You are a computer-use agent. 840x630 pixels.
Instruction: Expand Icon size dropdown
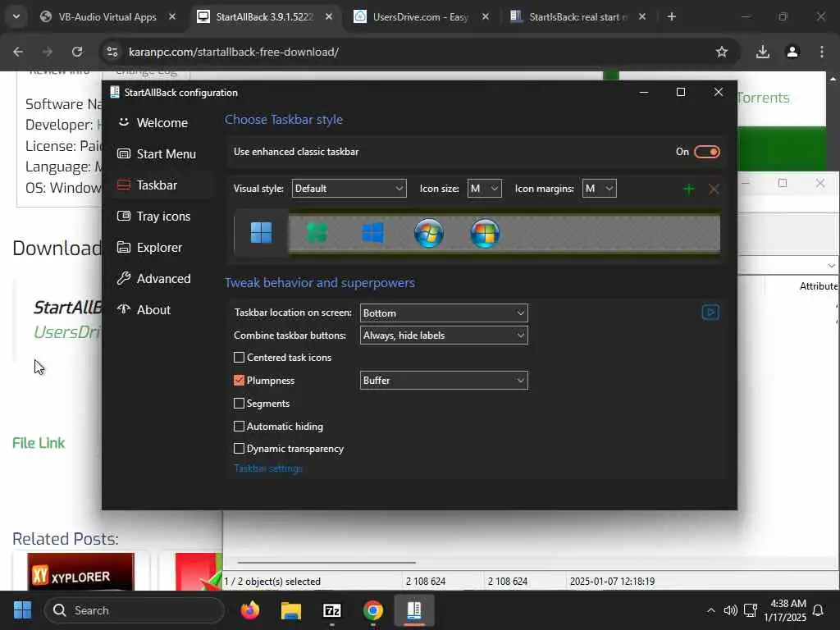[x=484, y=189]
